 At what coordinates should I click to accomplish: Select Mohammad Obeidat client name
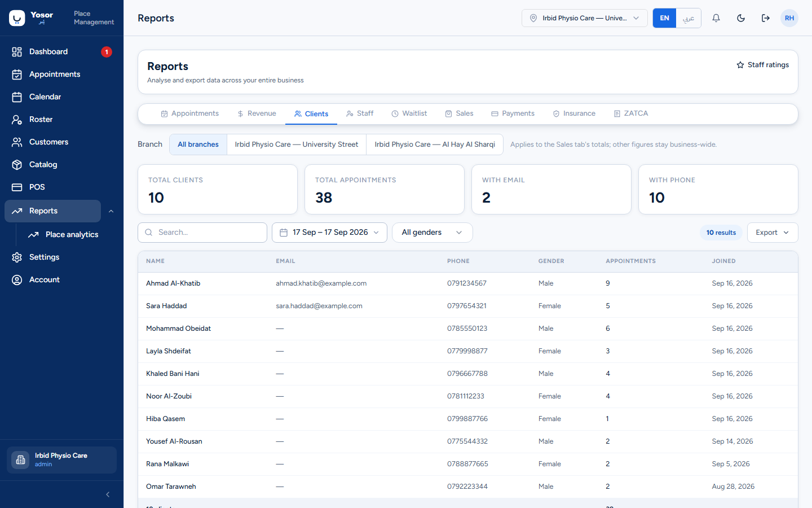click(x=178, y=329)
